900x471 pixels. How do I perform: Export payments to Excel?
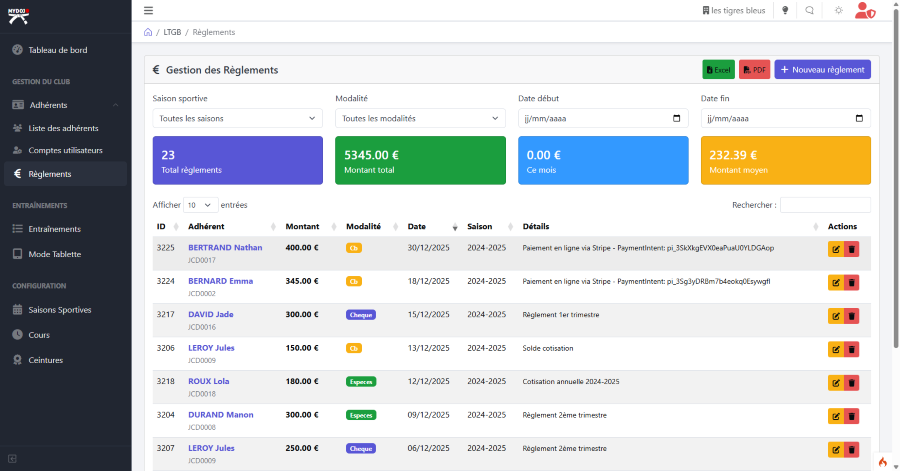(x=718, y=70)
